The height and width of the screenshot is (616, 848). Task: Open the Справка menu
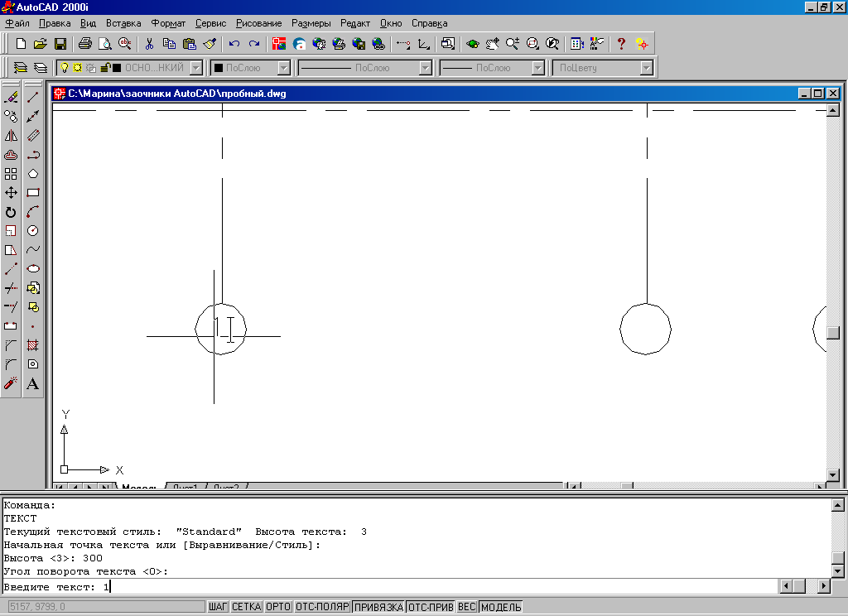point(430,23)
